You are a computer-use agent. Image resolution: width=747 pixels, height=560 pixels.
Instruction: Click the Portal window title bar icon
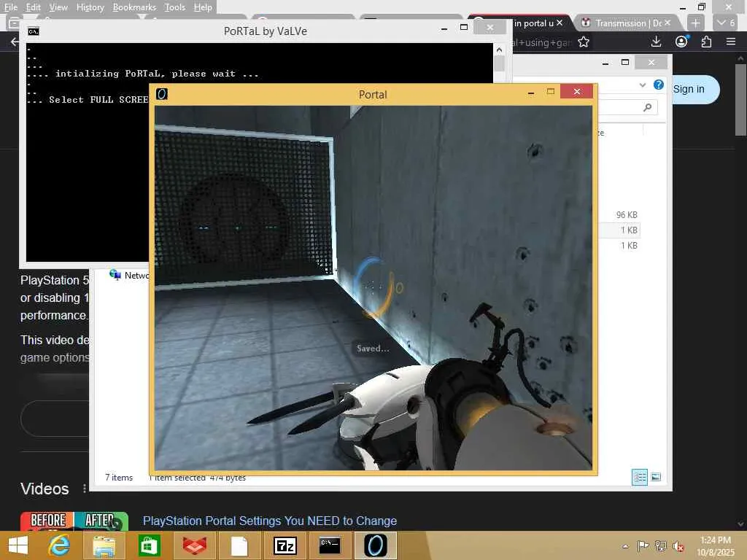tap(162, 94)
